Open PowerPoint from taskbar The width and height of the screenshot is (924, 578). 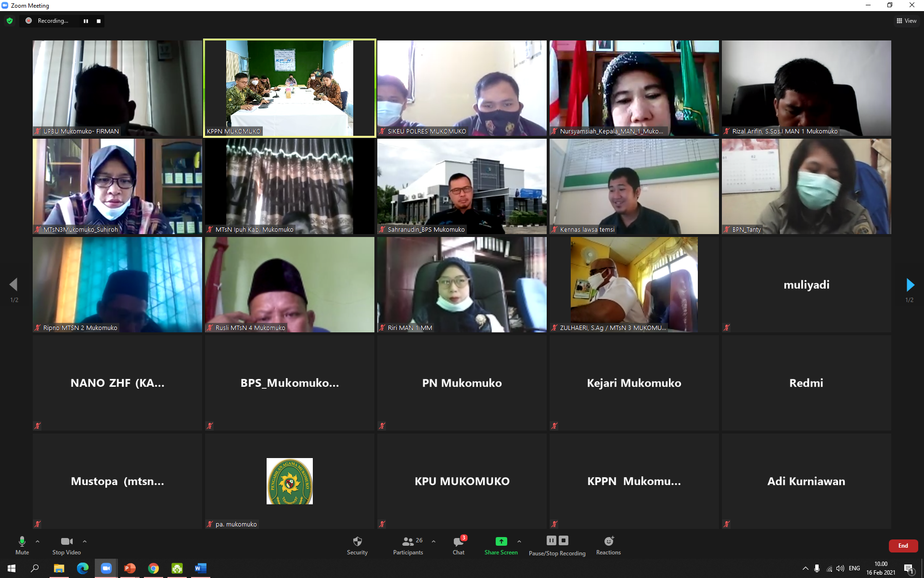pos(129,568)
